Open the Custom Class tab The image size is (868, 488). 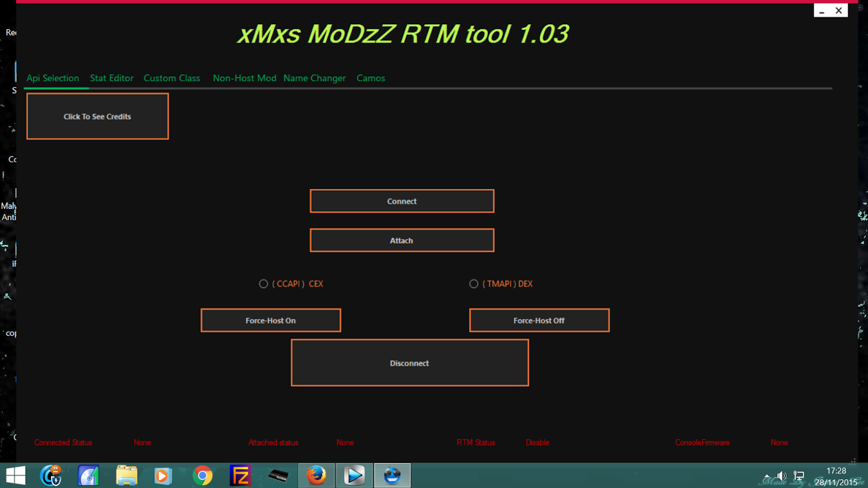pos(172,78)
